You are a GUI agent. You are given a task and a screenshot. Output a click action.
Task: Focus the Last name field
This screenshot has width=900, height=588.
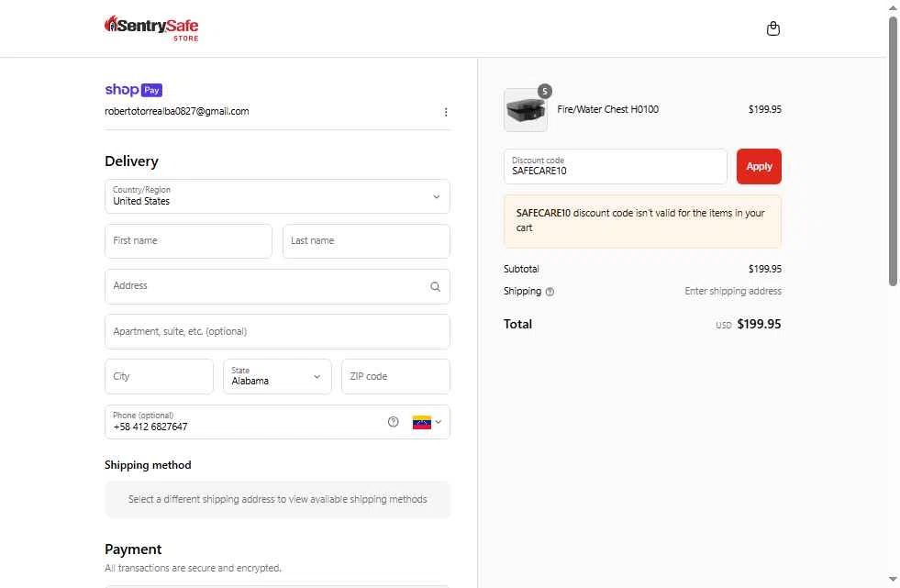(x=366, y=241)
